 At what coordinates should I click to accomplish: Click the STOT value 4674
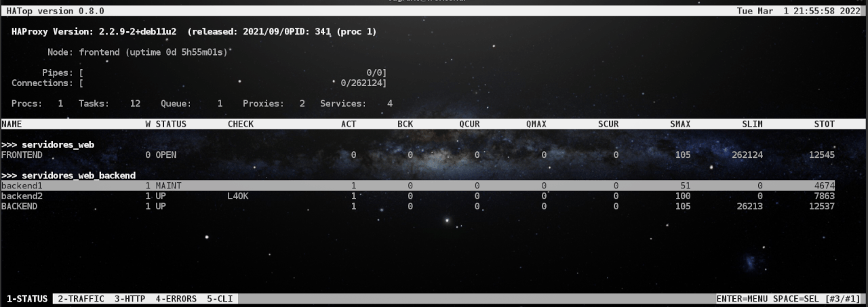[x=824, y=186]
